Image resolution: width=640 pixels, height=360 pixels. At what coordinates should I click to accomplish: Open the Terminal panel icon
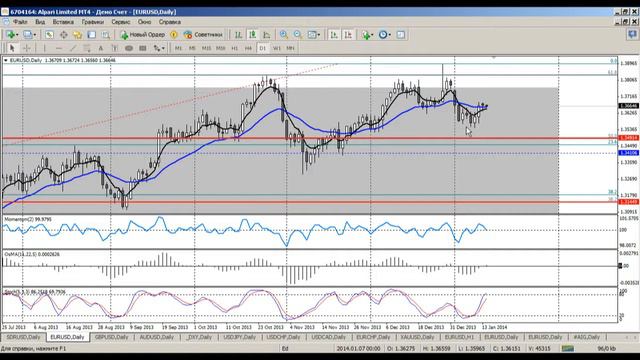point(91,35)
